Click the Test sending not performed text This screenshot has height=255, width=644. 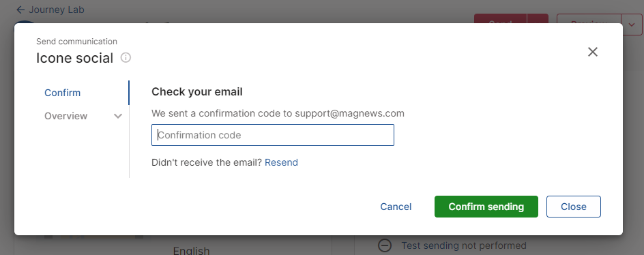coord(464,245)
